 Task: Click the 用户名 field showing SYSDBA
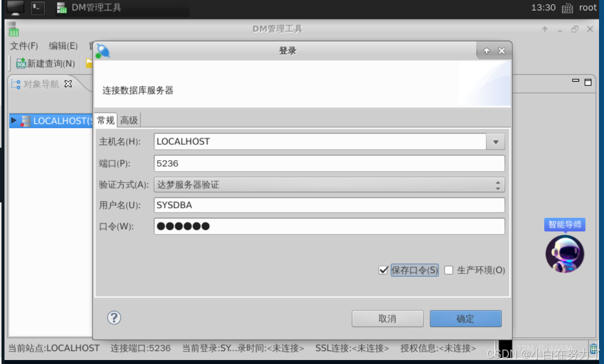point(329,205)
